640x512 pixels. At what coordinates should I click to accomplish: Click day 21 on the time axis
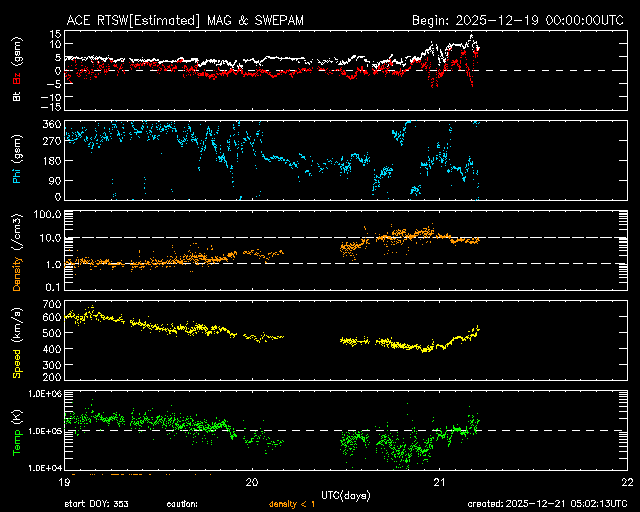point(439,481)
